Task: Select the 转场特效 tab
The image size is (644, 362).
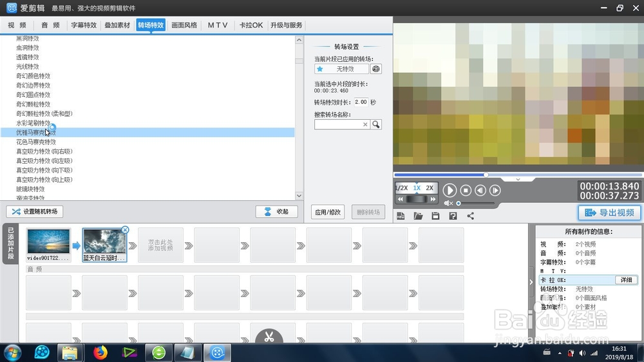Action: pos(151,25)
